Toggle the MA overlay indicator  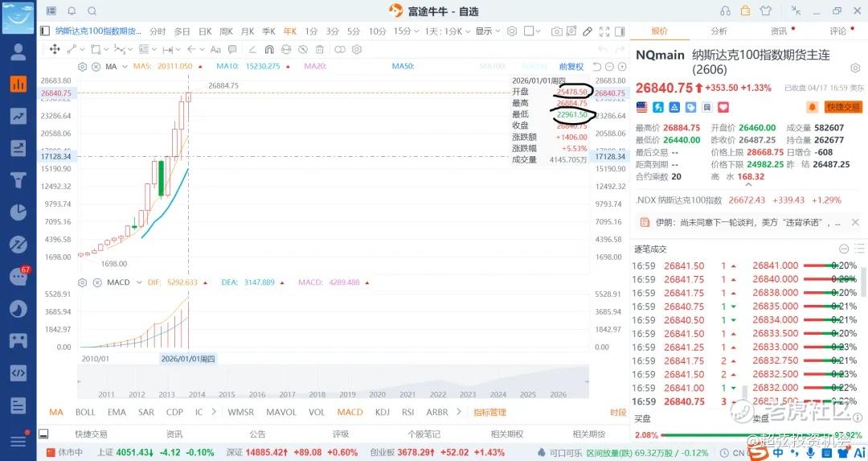click(56, 412)
